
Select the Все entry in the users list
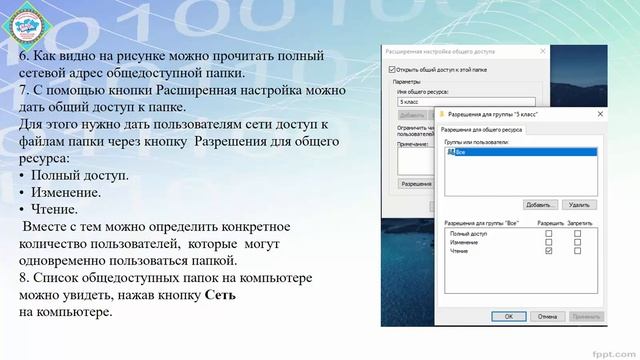coord(521,152)
